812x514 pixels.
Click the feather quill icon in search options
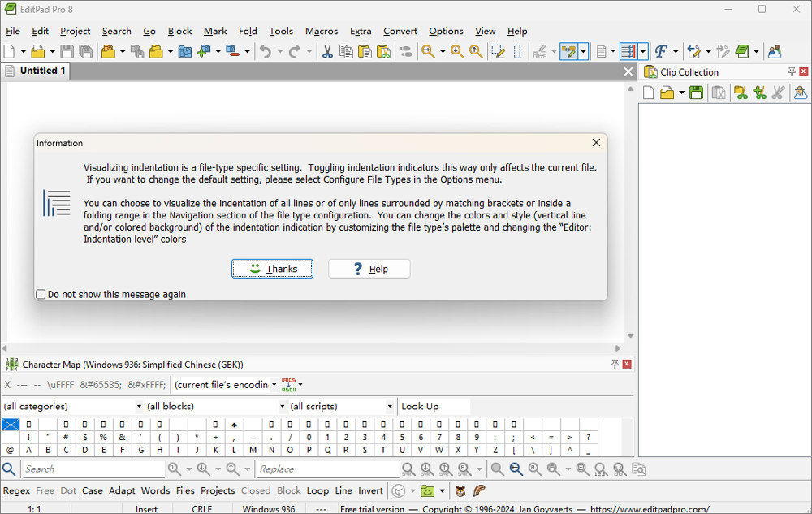[479, 490]
